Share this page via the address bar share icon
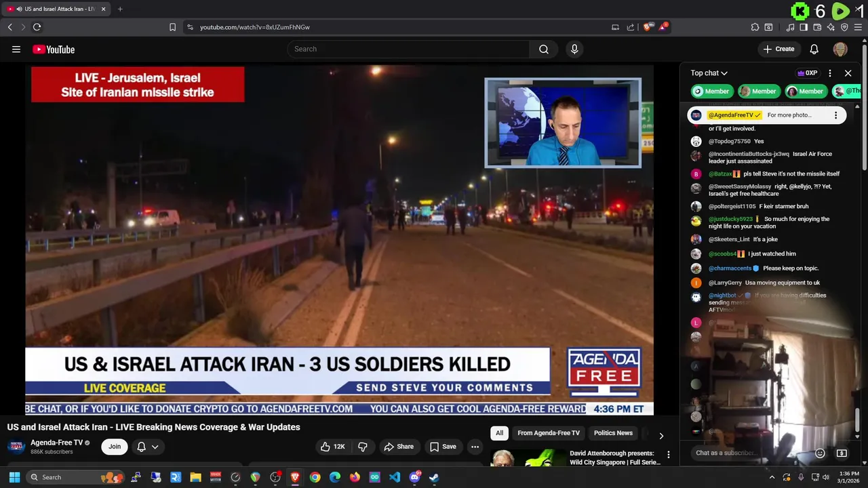Viewport: 868px width, 488px height. coord(631,27)
